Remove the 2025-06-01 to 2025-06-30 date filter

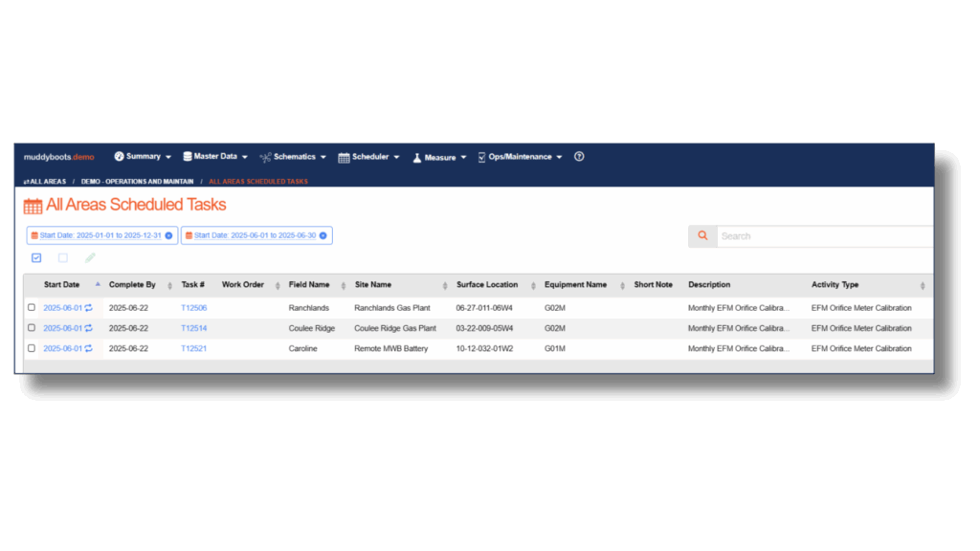pos(323,235)
